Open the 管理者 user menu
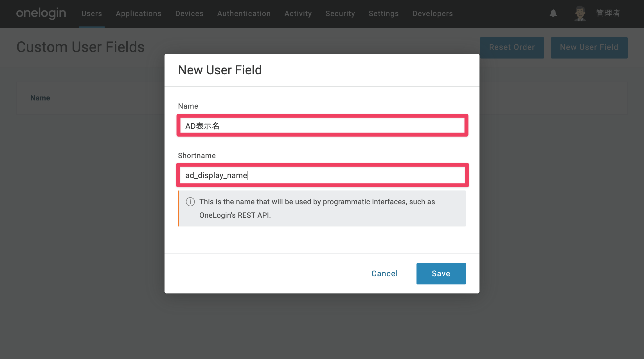 pos(608,13)
